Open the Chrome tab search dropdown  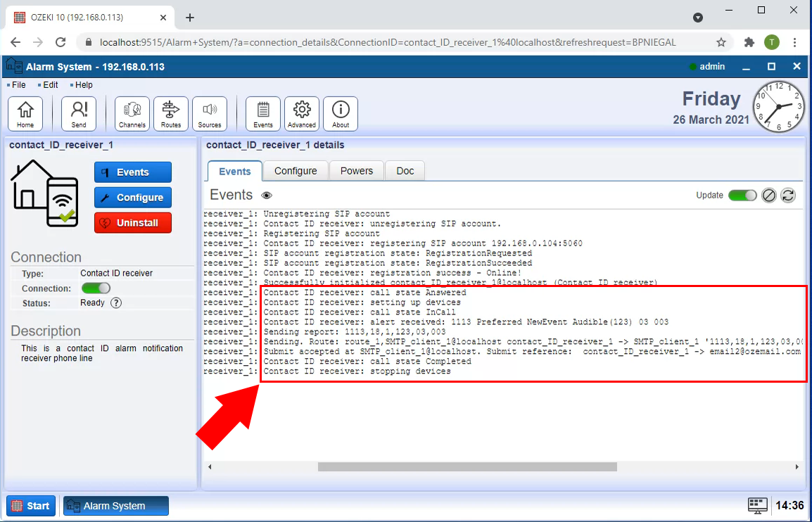pyautogui.click(x=698, y=18)
